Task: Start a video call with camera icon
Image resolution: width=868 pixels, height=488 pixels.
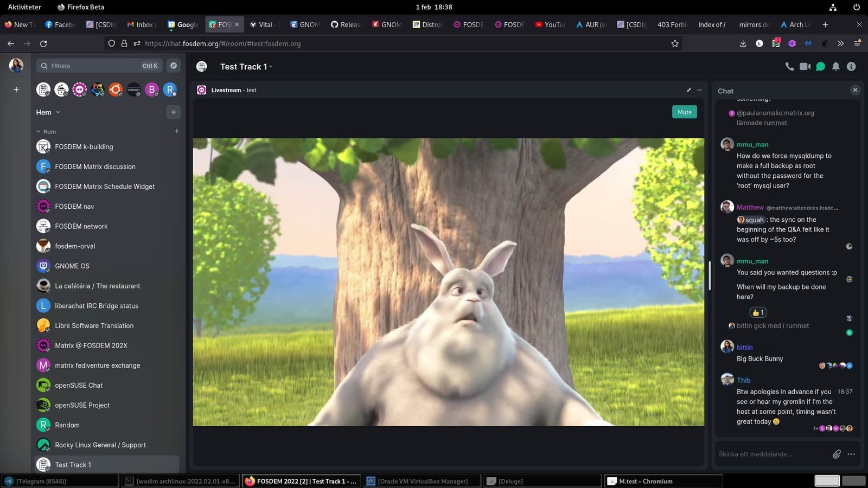Action: (805, 66)
